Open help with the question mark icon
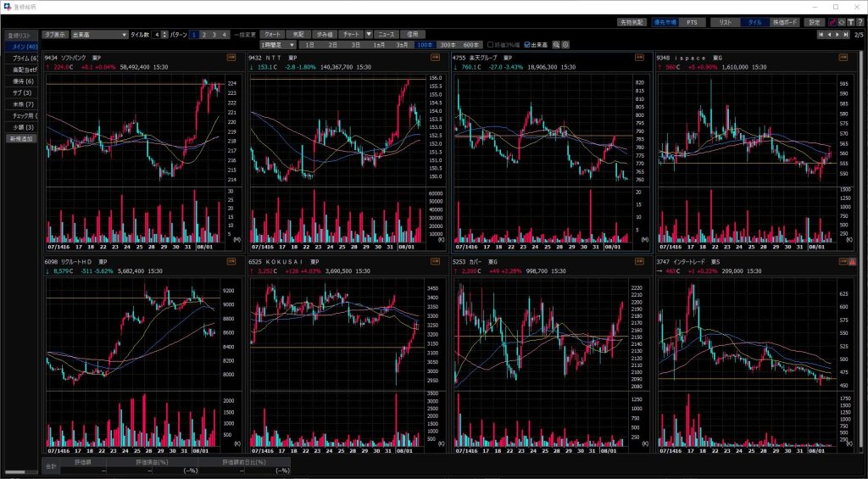868x479 pixels. tap(859, 22)
